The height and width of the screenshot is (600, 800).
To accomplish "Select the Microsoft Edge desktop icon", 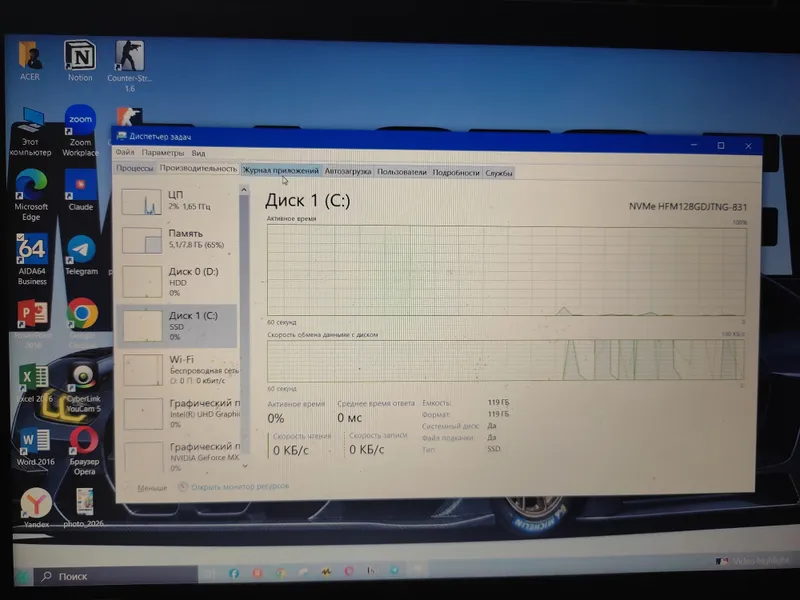I will click(31, 195).
